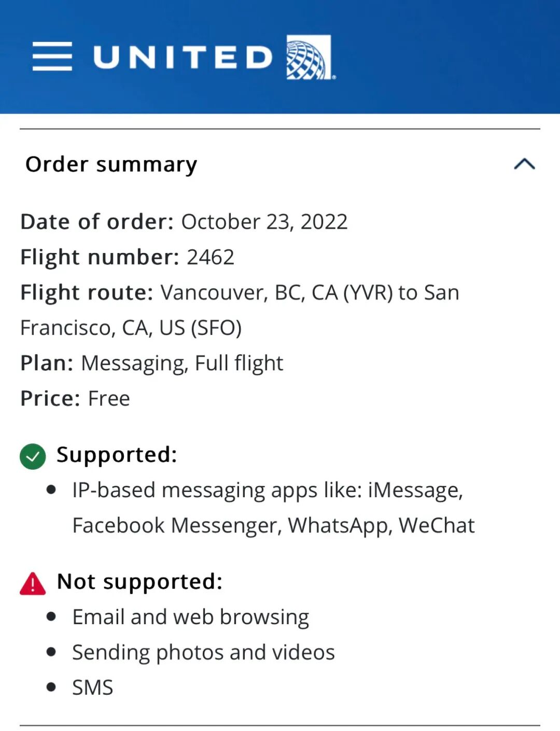This screenshot has height=731, width=560.
Task: Click the Not supported: heading label
Action: tap(139, 582)
